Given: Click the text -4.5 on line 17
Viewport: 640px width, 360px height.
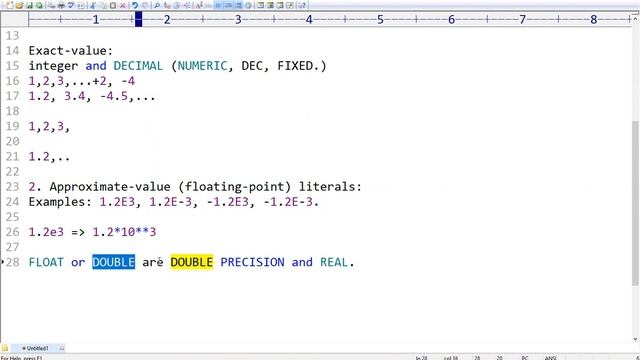Looking at the screenshot, I should click(114, 96).
